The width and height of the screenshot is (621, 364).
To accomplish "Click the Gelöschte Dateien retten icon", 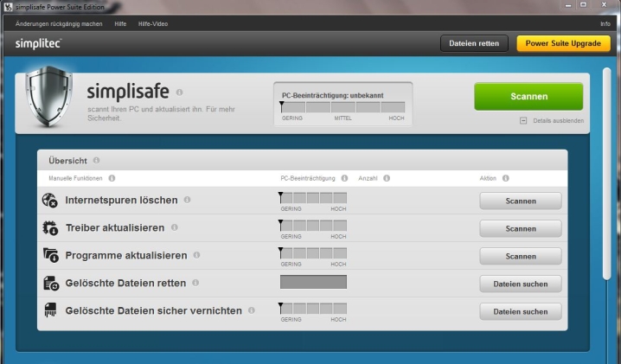I will (50, 284).
